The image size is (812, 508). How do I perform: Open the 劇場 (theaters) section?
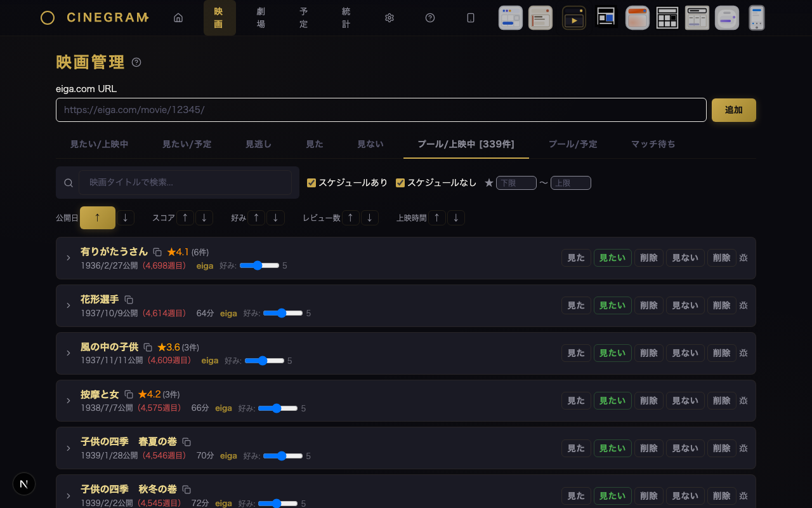pos(260,18)
